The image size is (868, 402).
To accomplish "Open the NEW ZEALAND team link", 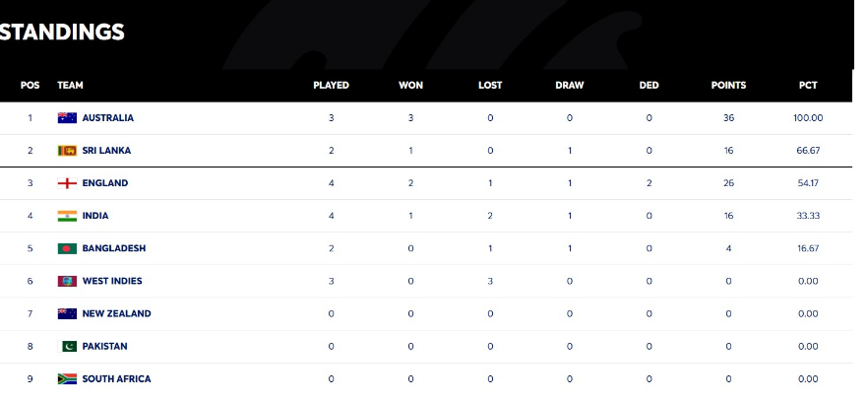I will click(x=117, y=314).
